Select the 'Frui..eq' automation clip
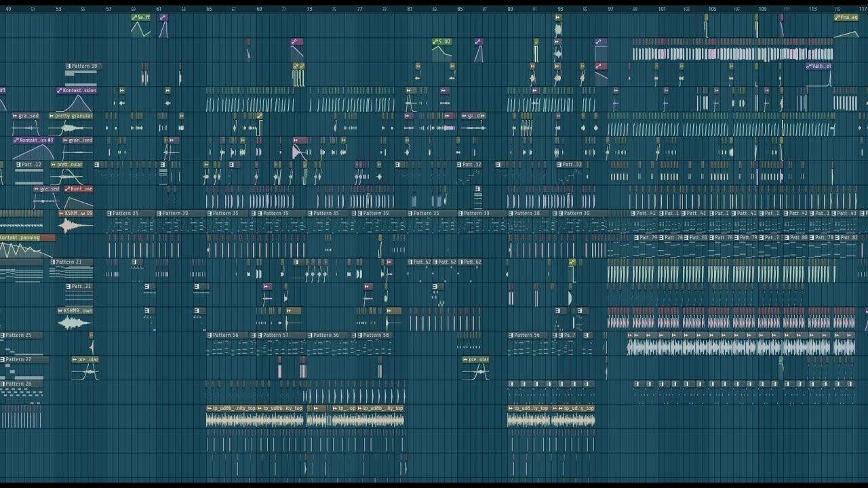The width and height of the screenshot is (868, 488). [x=846, y=17]
